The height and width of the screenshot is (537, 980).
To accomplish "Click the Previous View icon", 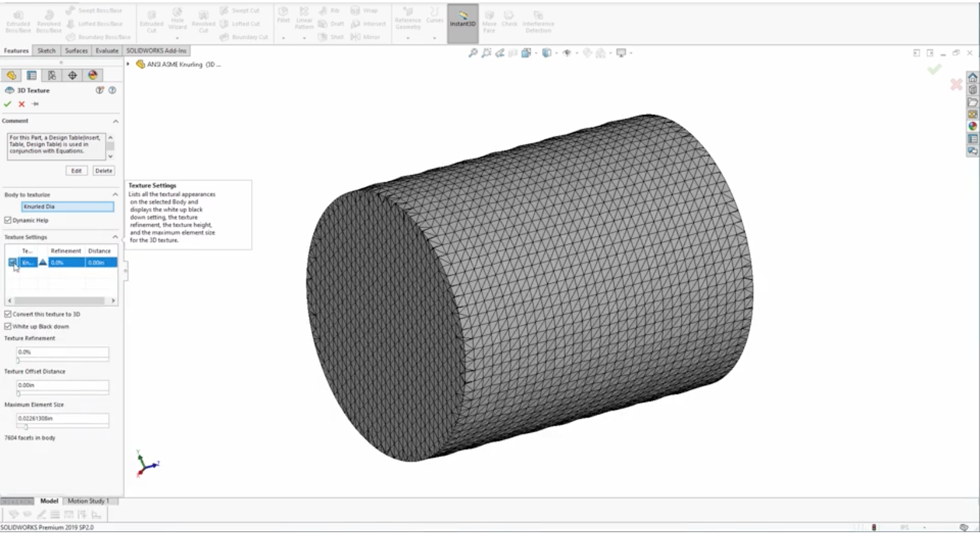I will (500, 53).
